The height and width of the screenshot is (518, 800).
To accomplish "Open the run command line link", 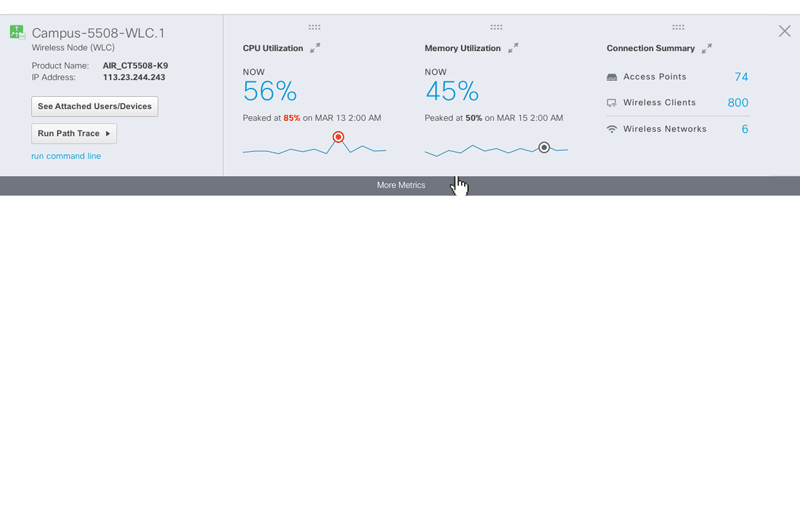I will (66, 156).
